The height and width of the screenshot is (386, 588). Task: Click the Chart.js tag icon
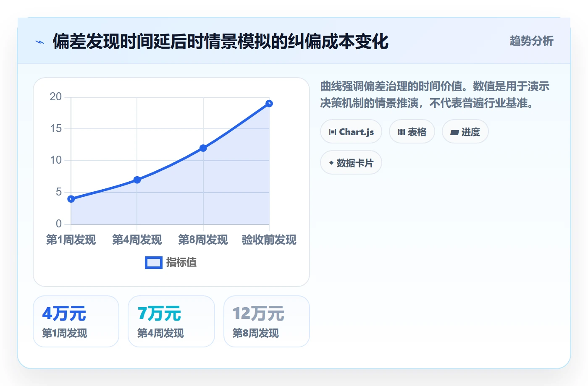point(333,132)
